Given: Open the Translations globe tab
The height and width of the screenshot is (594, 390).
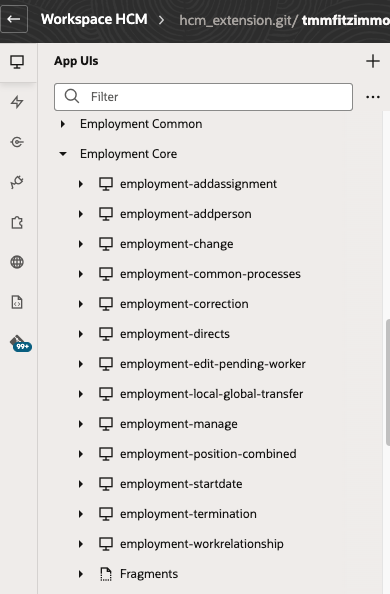Looking at the screenshot, I should 17,262.
